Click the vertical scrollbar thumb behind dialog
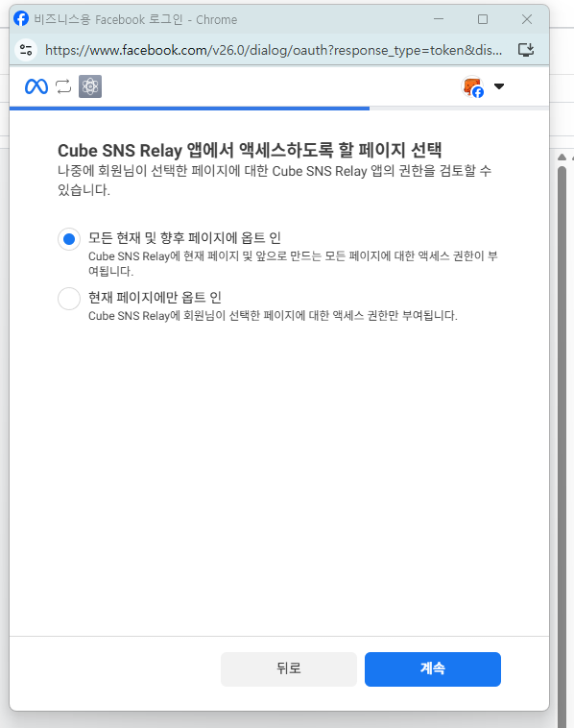The image size is (574, 728). coord(562,446)
